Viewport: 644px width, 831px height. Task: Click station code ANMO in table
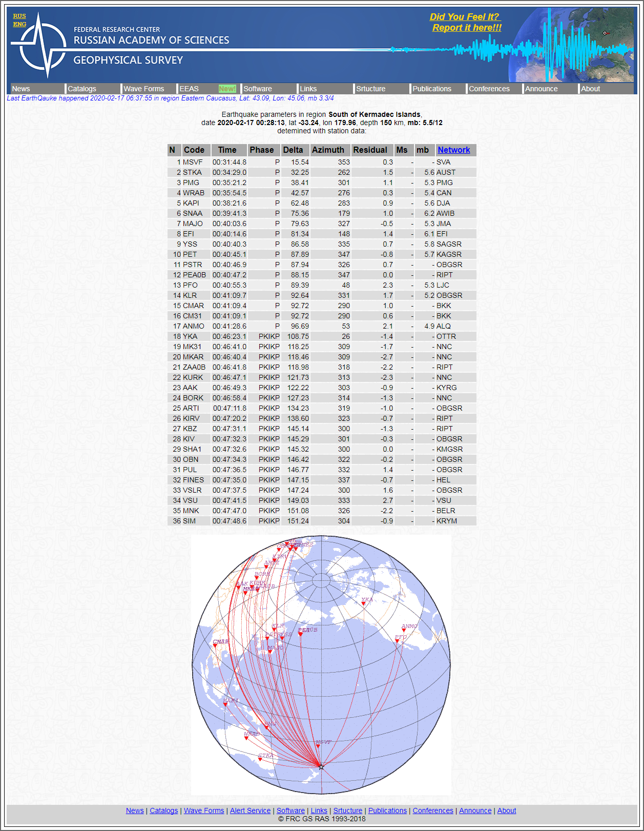click(194, 326)
